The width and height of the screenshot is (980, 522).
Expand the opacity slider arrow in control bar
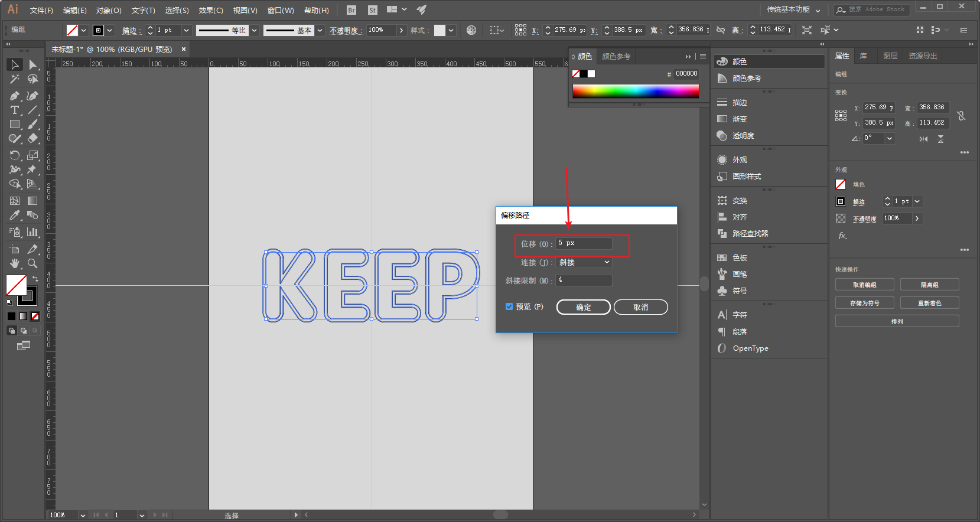pyautogui.click(x=402, y=30)
